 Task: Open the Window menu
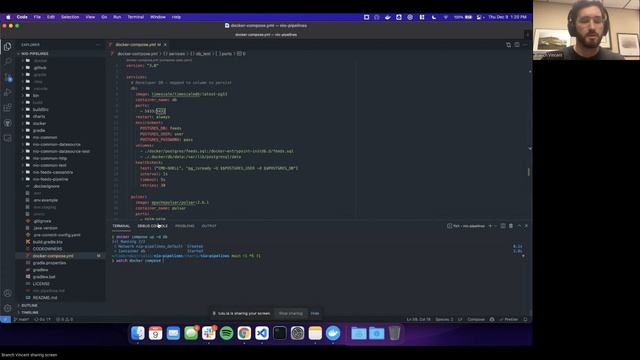(x=158, y=17)
